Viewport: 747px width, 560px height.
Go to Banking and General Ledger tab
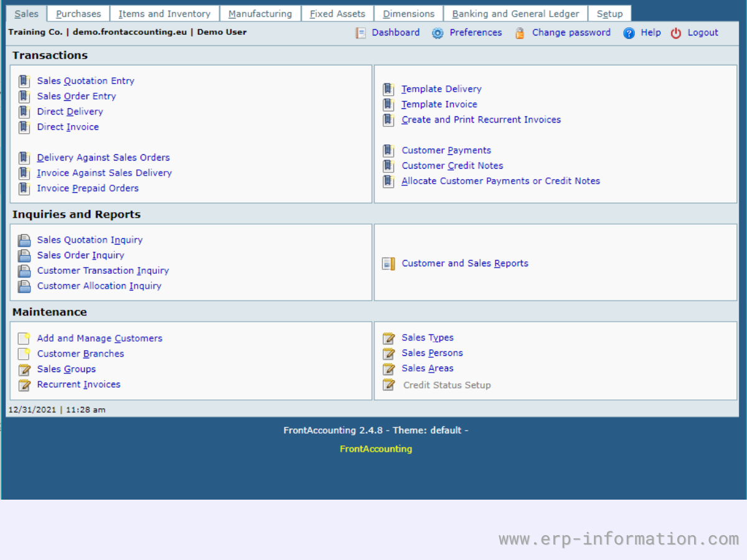(x=515, y=14)
